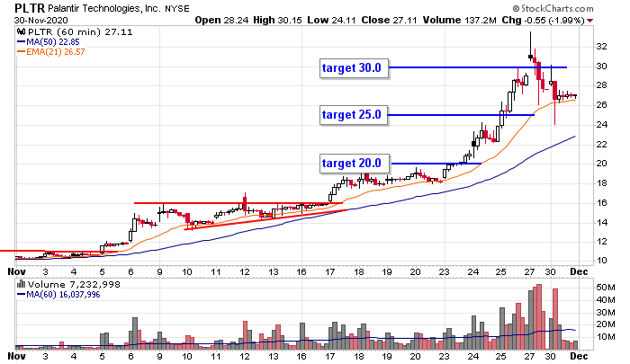Click the 32 price axis label

(601, 47)
